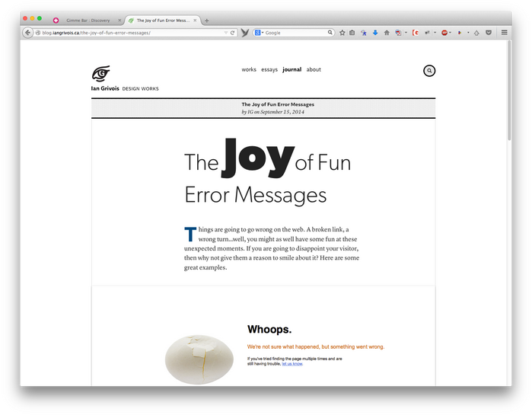This screenshot has width=532, height=415.
Task: Click the Adblock Plus stop-sign icon
Action: pyautogui.click(x=444, y=33)
